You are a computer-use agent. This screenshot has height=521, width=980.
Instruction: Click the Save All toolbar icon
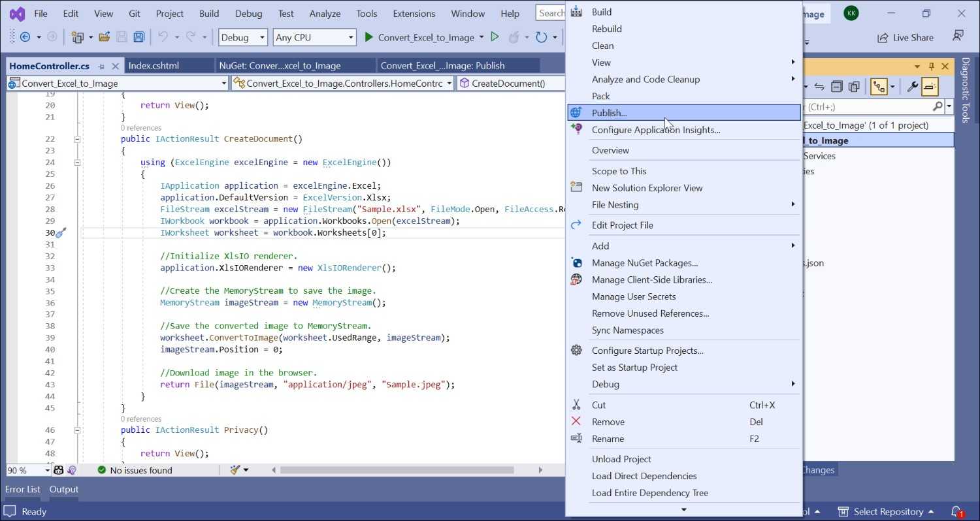pyautogui.click(x=139, y=37)
